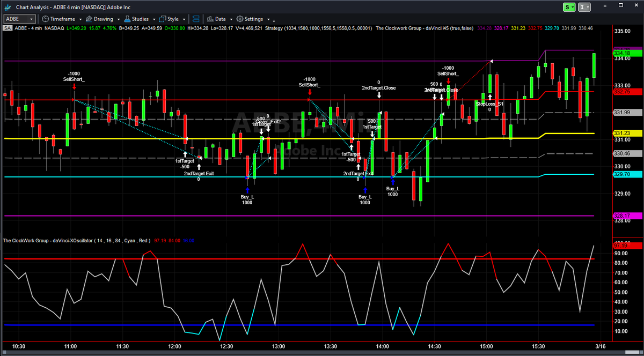The width and height of the screenshot is (644, 356).
Task: Select the SellShort_ label at 11:00
Action: click(x=74, y=79)
